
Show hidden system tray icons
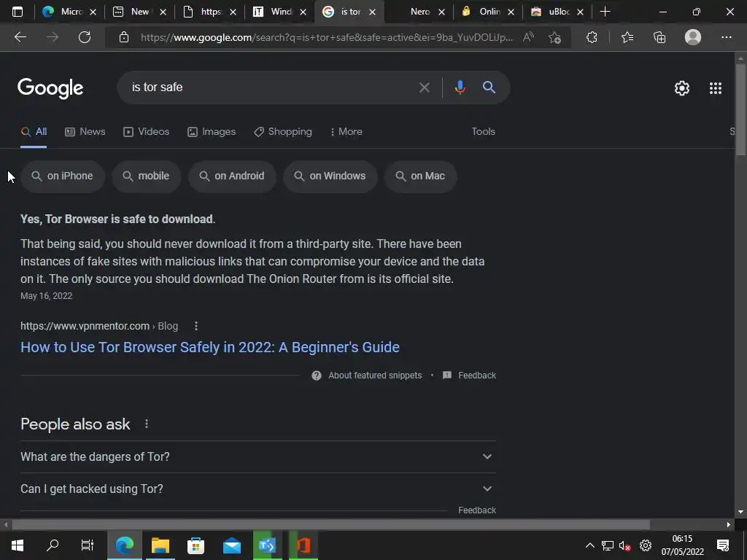coord(589,545)
